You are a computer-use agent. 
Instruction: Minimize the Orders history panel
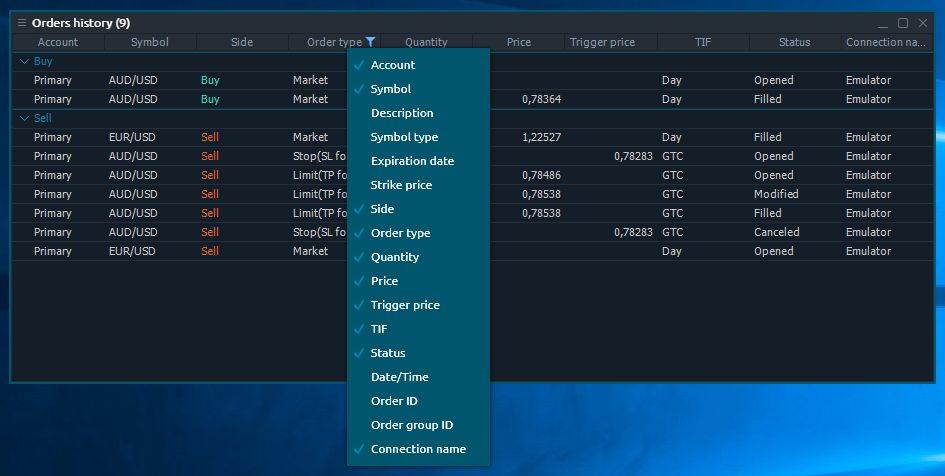click(x=882, y=23)
